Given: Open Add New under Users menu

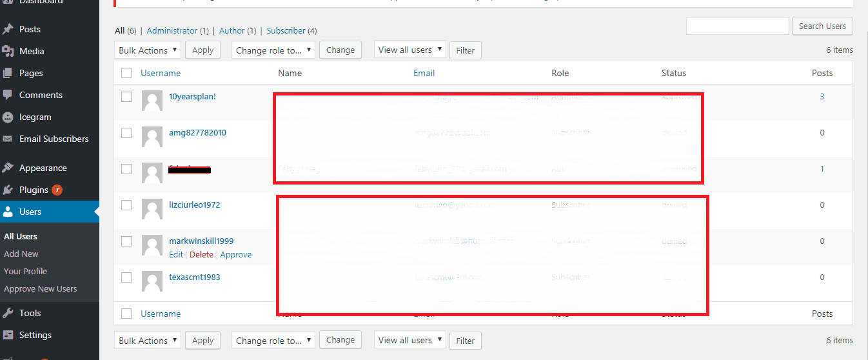Looking at the screenshot, I should 21,254.
